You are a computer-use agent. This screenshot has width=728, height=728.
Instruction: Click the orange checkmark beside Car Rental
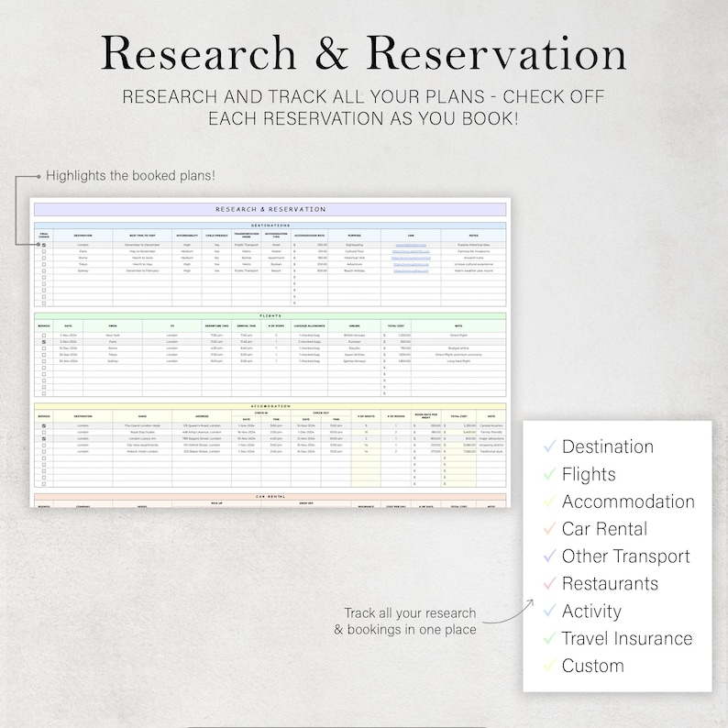coord(549,529)
